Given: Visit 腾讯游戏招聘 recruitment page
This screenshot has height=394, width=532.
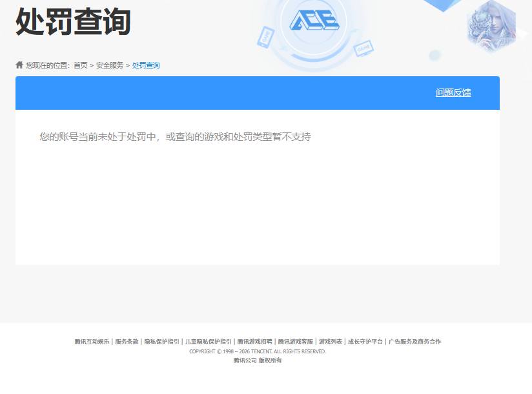Looking at the screenshot, I should click(x=254, y=341).
